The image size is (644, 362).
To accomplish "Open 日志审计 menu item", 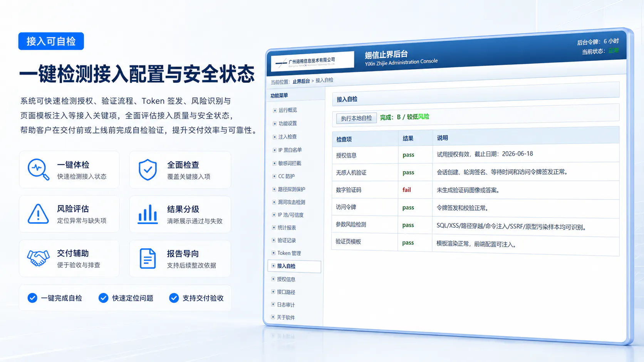I will coord(285,305).
